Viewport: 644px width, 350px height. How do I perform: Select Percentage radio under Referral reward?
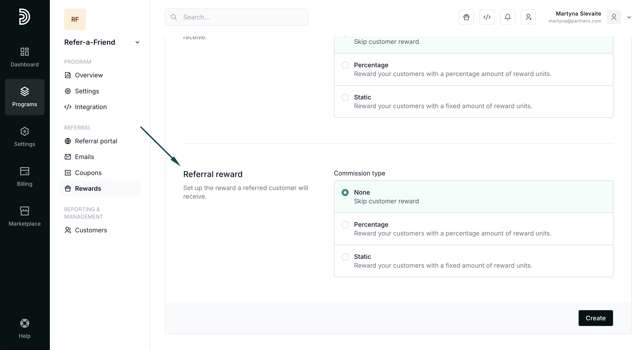click(345, 224)
